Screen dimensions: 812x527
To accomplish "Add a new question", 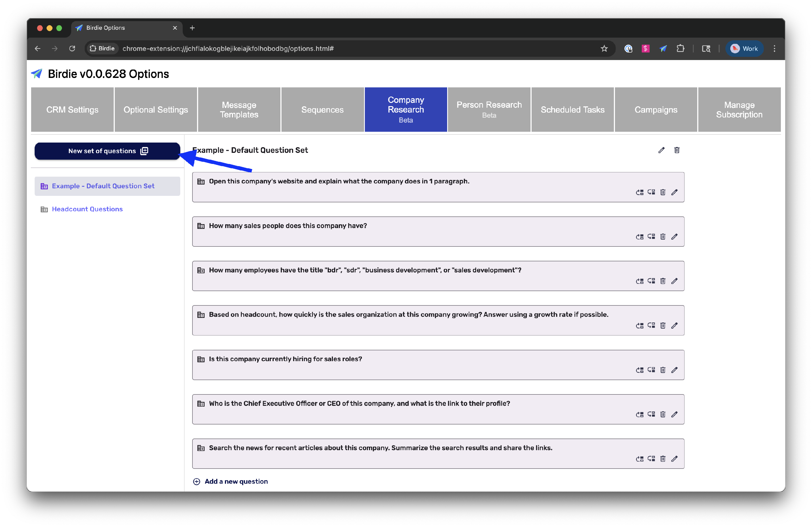I will pyautogui.click(x=231, y=481).
